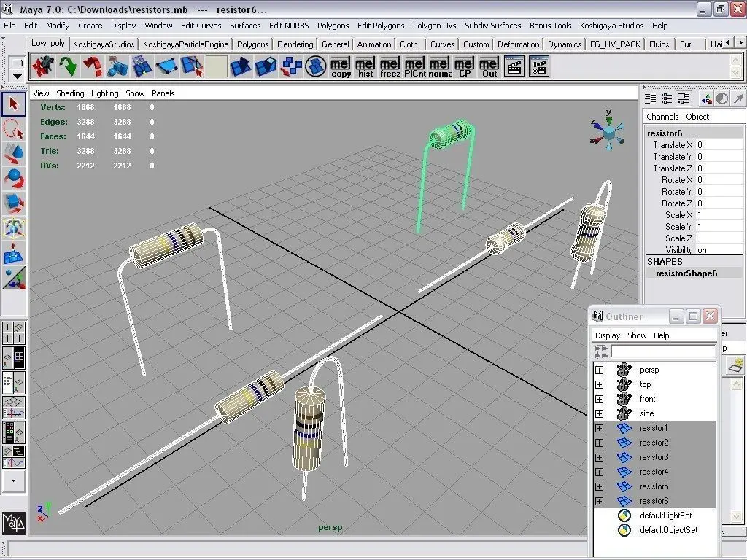Image resolution: width=747 pixels, height=560 pixels.
Task: Click the Outliner search text field
Action: click(663, 352)
